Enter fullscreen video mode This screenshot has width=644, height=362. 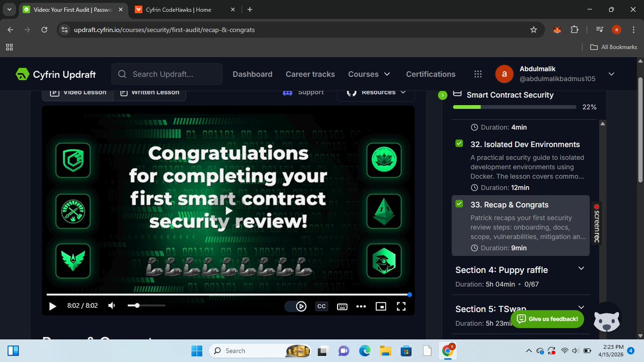click(401, 306)
